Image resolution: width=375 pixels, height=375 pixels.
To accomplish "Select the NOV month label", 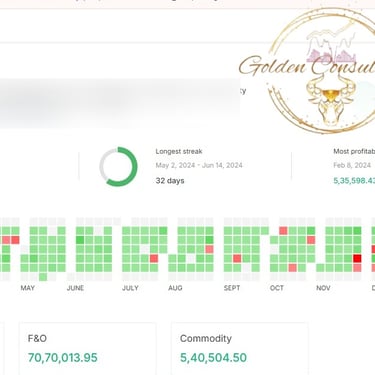I will [x=323, y=288].
